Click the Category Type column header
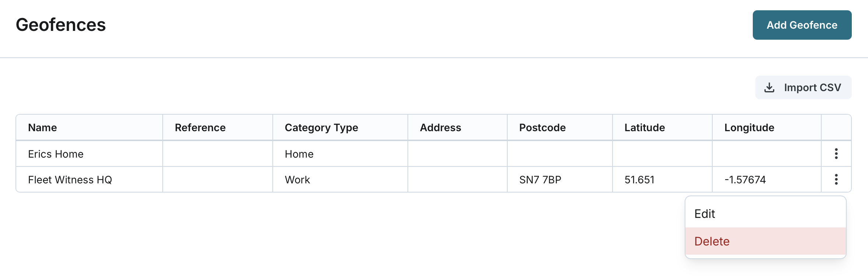This screenshot has width=868, height=280. (321, 128)
